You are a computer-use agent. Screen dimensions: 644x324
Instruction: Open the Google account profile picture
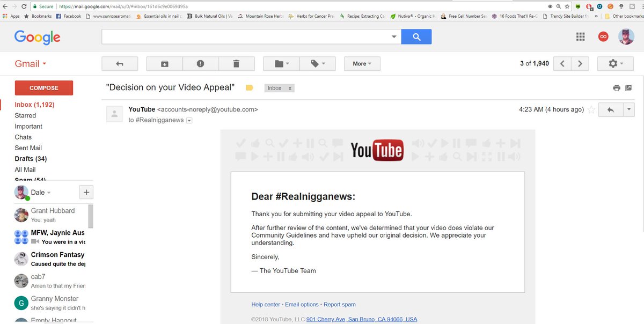[x=626, y=36]
